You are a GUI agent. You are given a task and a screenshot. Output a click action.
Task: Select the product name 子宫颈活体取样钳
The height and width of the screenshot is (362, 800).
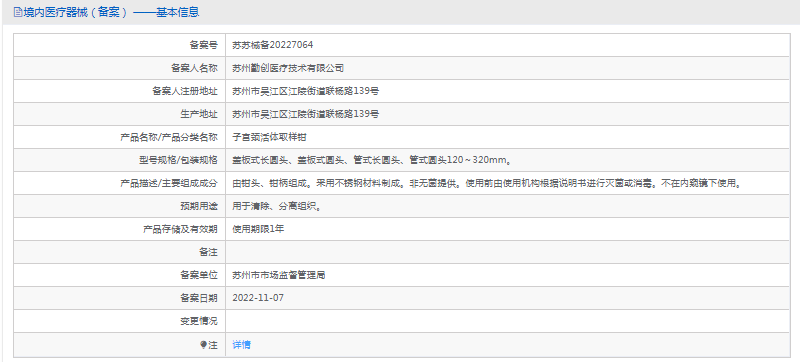tap(269, 137)
